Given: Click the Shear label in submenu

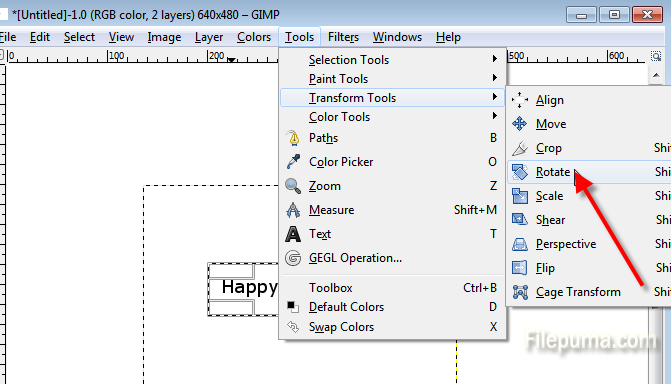Looking at the screenshot, I should 550,220.
